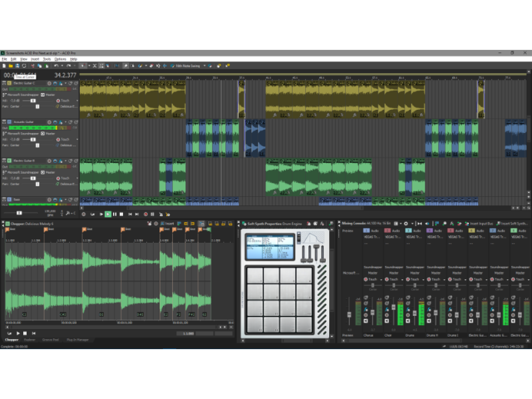Open the Insert menu

tap(35, 59)
